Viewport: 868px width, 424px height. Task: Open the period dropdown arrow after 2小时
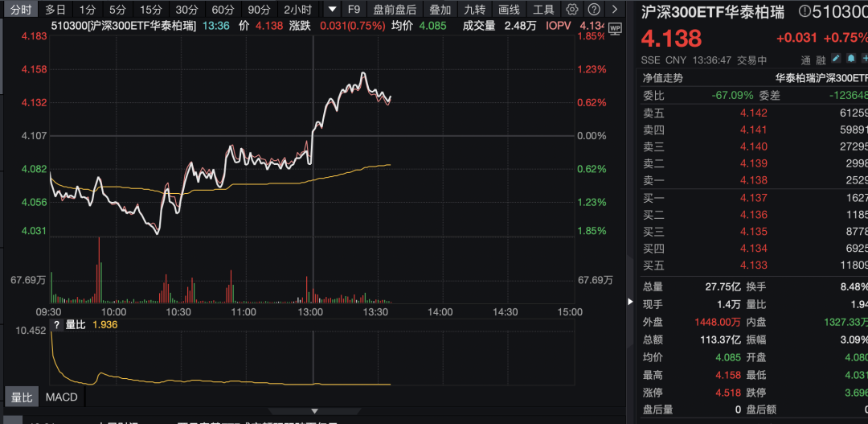pos(332,10)
